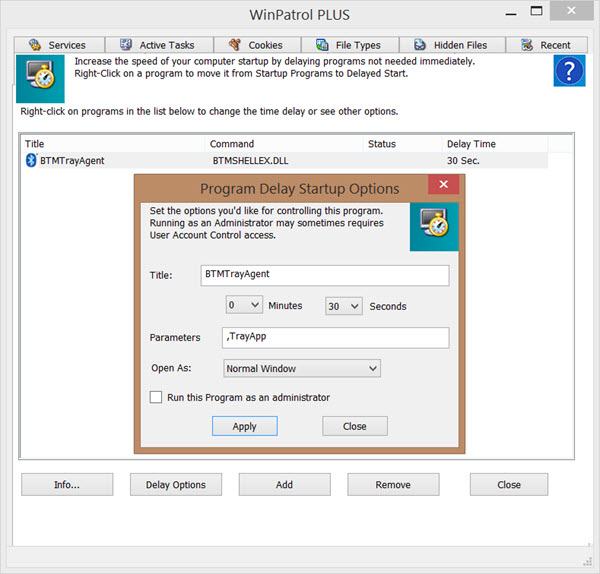Click the Recent tab icon

coord(527,45)
